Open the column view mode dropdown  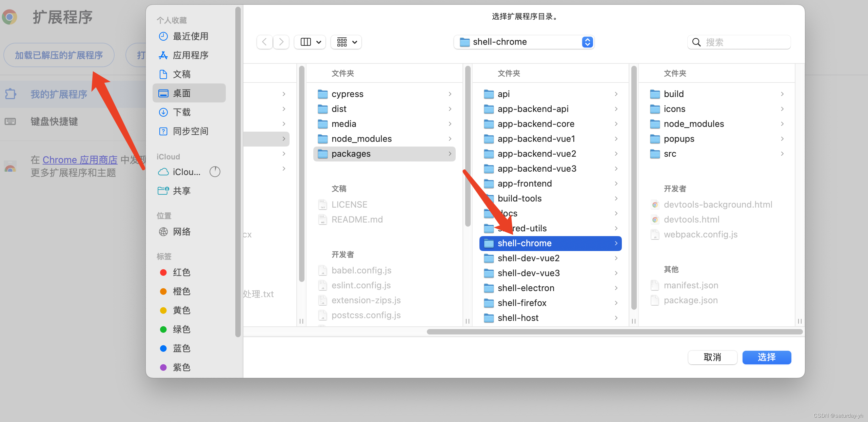click(x=310, y=42)
